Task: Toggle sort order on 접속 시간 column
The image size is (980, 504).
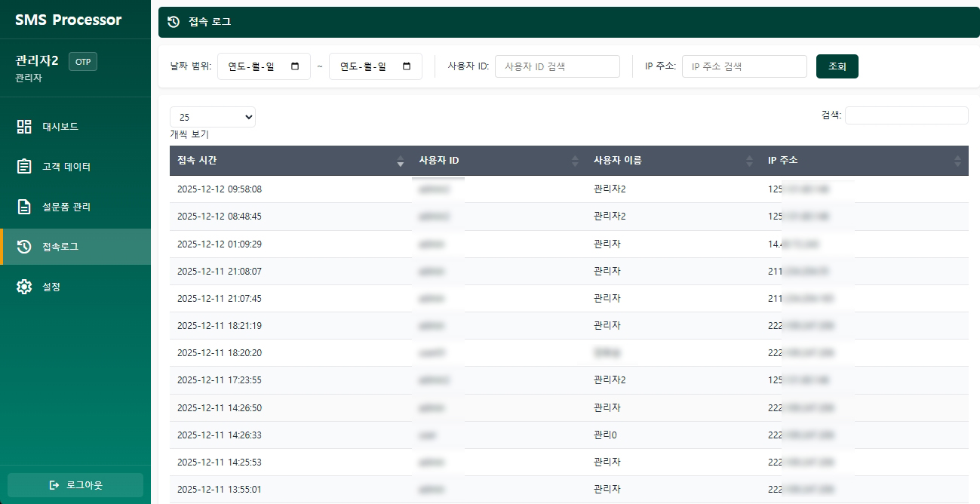Action: [x=400, y=161]
